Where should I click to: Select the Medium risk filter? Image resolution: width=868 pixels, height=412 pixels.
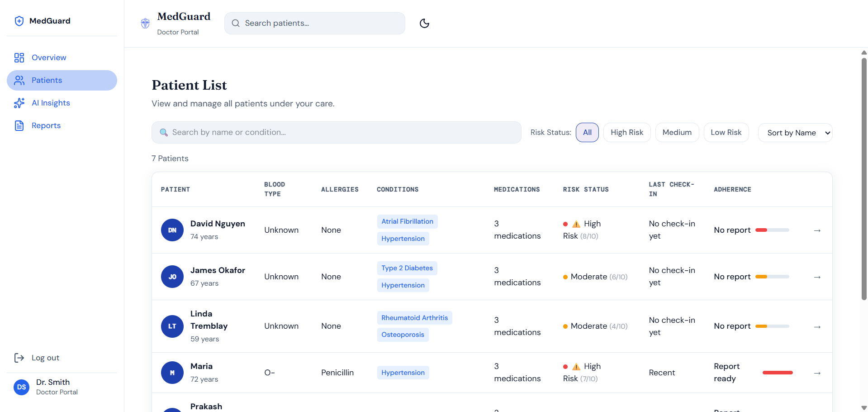click(677, 133)
